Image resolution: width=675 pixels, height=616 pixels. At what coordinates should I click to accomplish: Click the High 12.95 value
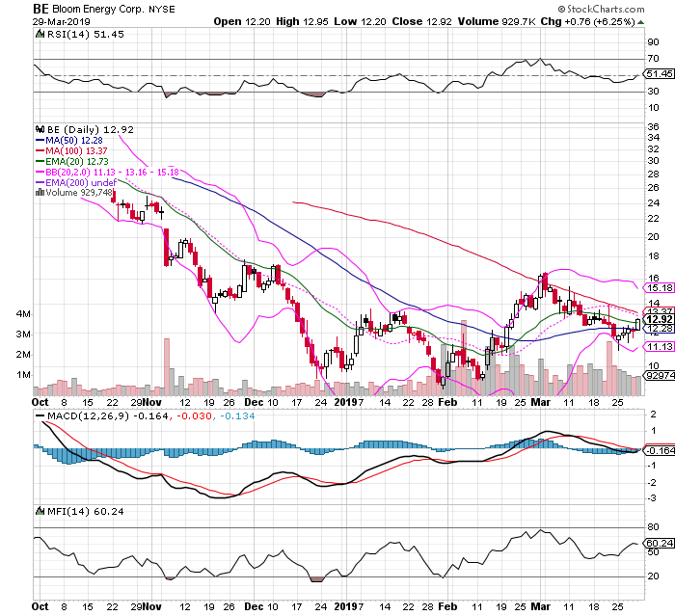click(x=302, y=21)
